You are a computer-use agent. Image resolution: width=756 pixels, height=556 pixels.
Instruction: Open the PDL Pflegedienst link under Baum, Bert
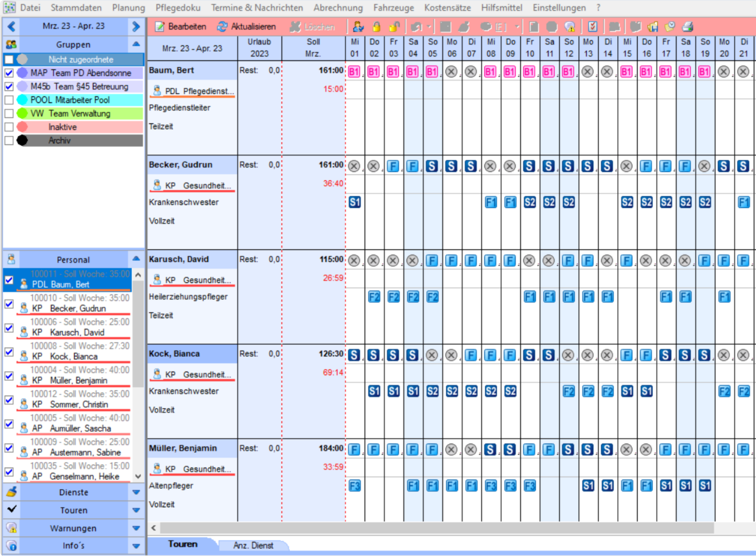click(193, 91)
